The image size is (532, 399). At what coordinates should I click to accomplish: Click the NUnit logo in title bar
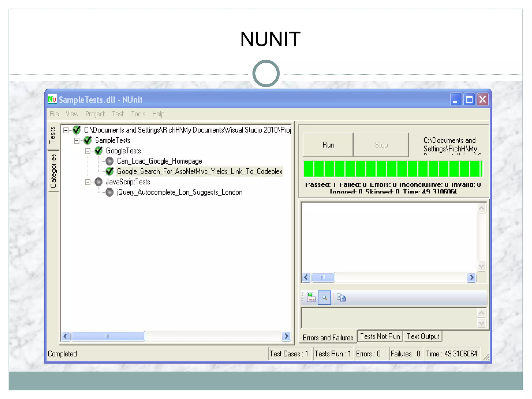click(x=52, y=99)
